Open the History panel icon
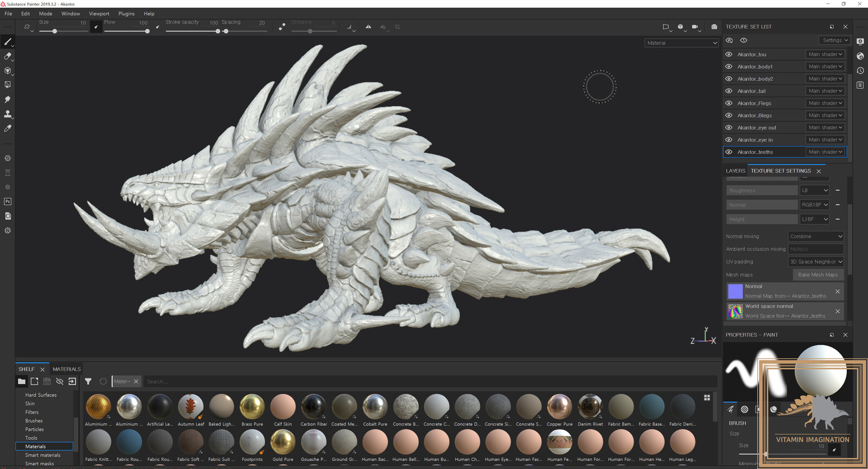 (x=860, y=70)
